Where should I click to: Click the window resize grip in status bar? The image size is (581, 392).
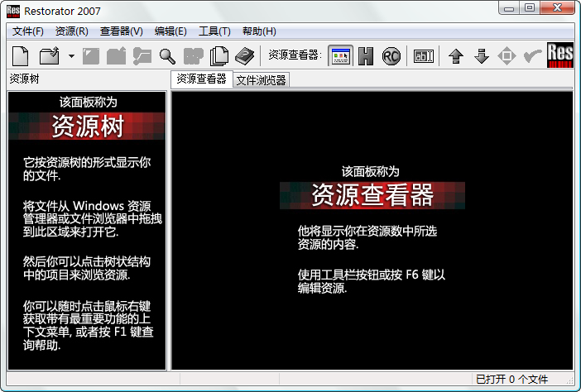click(x=570, y=380)
